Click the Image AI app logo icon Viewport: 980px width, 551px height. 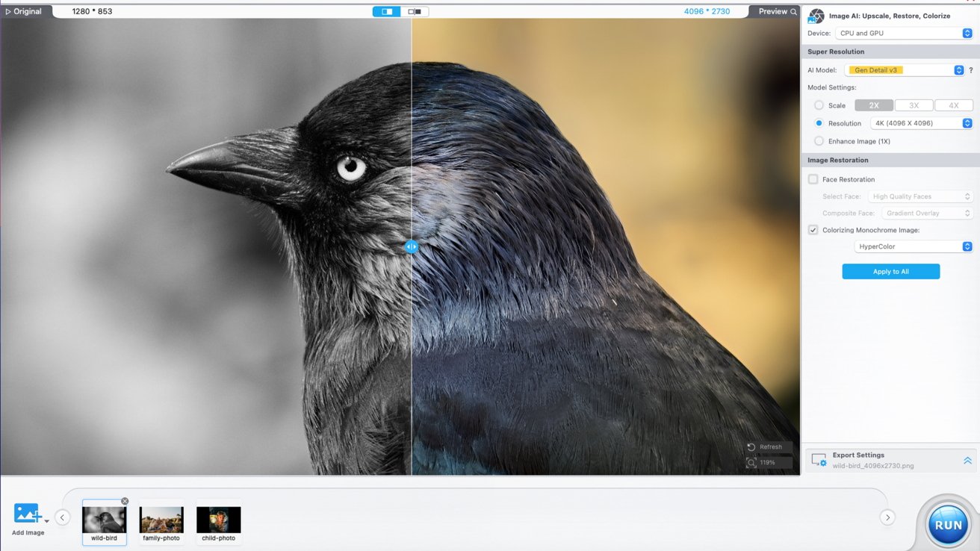tap(816, 16)
